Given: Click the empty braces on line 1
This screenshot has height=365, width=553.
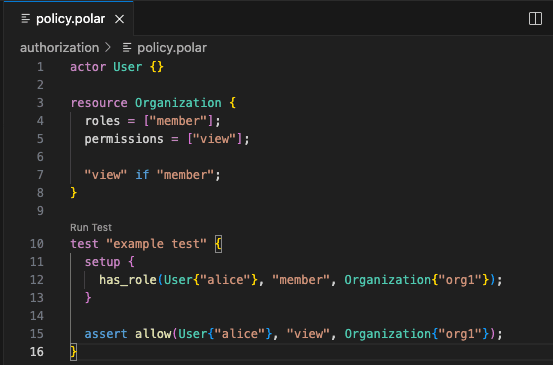Looking at the screenshot, I should pyautogui.click(x=157, y=67).
